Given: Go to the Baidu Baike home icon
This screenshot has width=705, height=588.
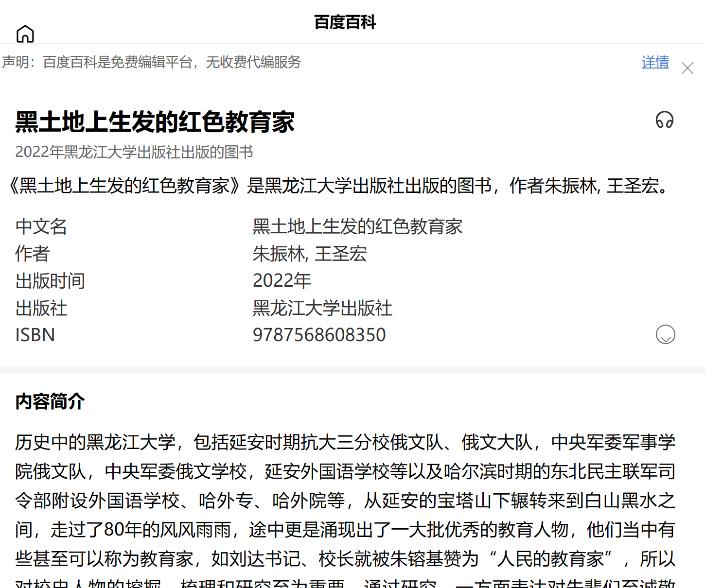Looking at the screenshot, I should click(x=25, y=34).
